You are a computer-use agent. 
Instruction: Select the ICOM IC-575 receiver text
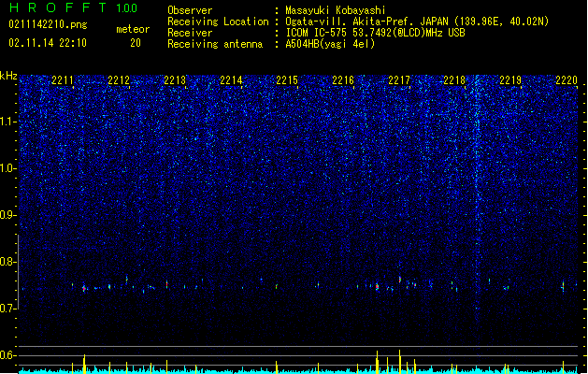coord(376,33)
